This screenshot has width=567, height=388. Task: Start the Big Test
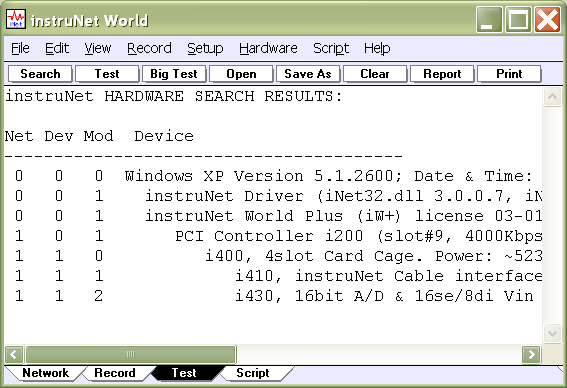[174, 74]
